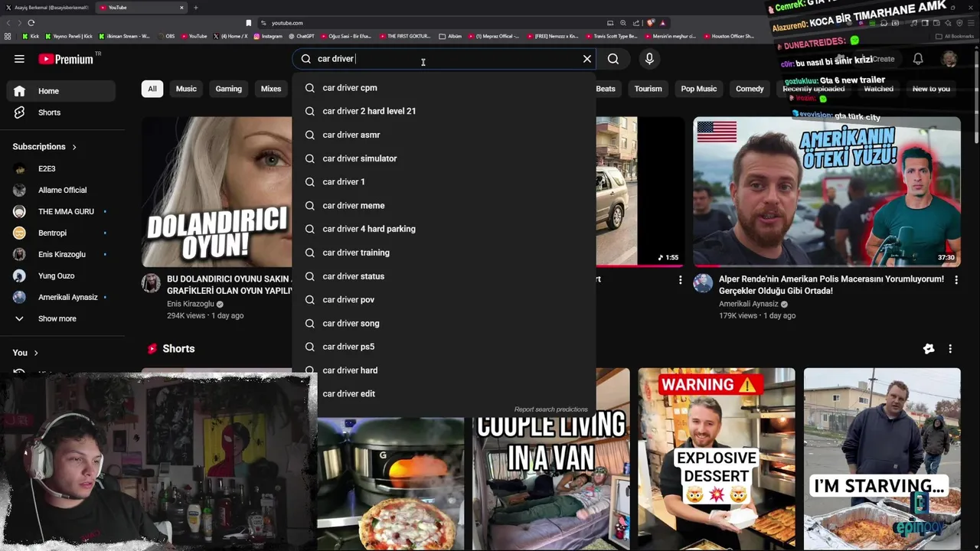
Task: Open THE MMA GURU channel subscription
Action: point(61,211)
